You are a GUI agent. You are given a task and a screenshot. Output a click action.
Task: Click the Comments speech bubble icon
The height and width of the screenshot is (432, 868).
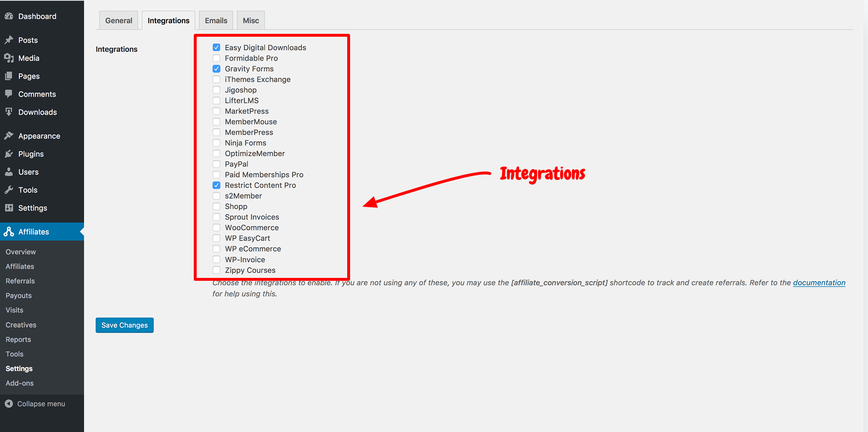(x=9, y=94)
